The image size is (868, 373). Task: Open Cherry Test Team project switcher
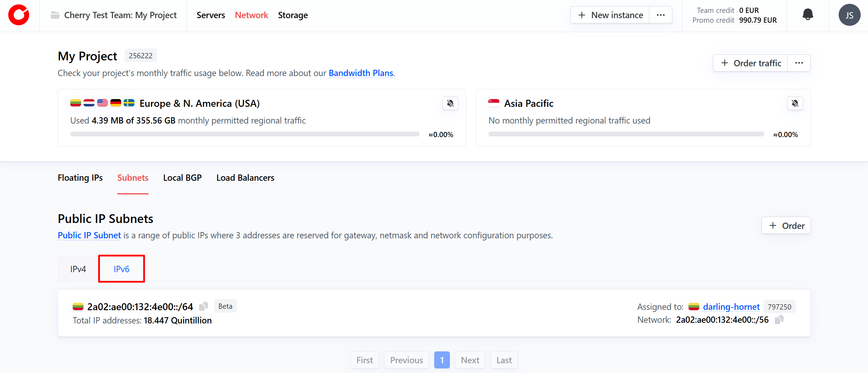[120, 15]
